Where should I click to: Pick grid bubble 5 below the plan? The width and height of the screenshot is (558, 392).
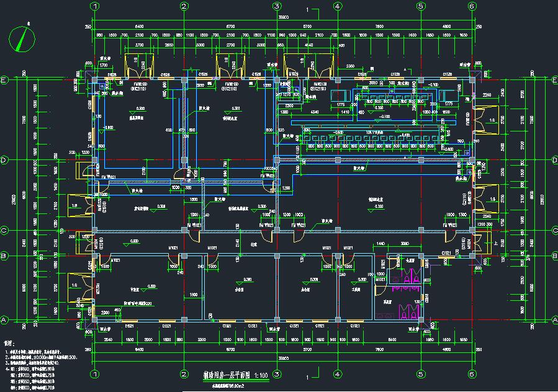(x=421, y=374)
